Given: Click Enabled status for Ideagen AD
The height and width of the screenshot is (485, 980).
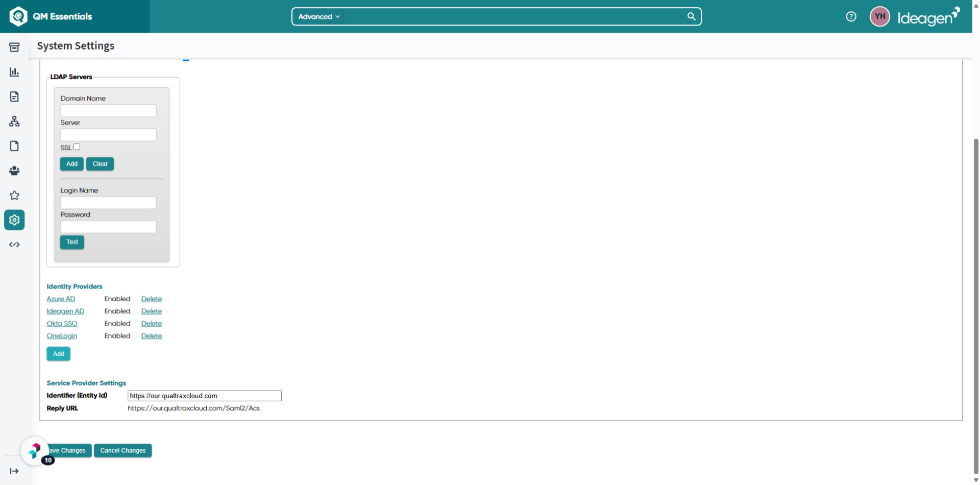Looking at the screenshot, I should pos(117,311).
